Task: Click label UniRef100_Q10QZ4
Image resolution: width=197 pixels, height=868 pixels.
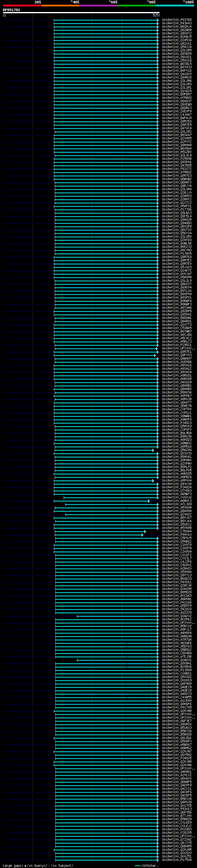Action: 176,91
